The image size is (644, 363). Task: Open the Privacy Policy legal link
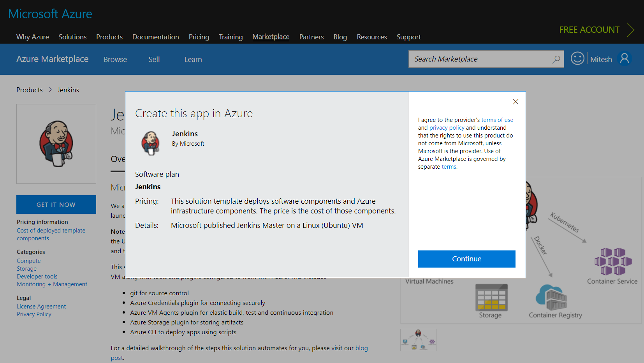[x=34, y=314]
